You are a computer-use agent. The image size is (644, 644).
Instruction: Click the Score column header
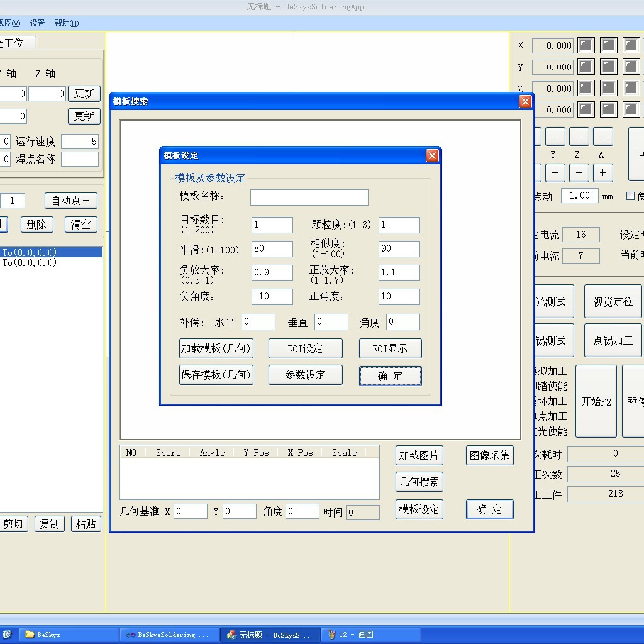[x=168, y=452]
